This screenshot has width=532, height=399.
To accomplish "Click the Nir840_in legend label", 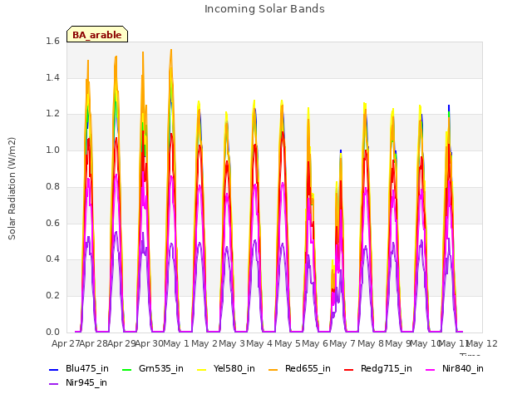I will pos(463,368).
